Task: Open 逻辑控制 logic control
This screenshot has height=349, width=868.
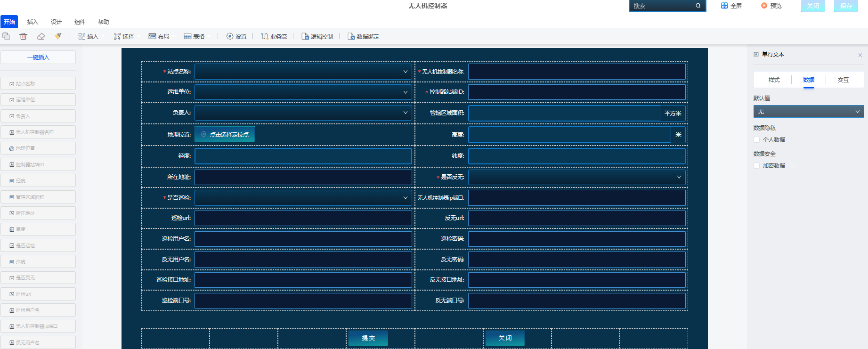Action: point(317,36)
